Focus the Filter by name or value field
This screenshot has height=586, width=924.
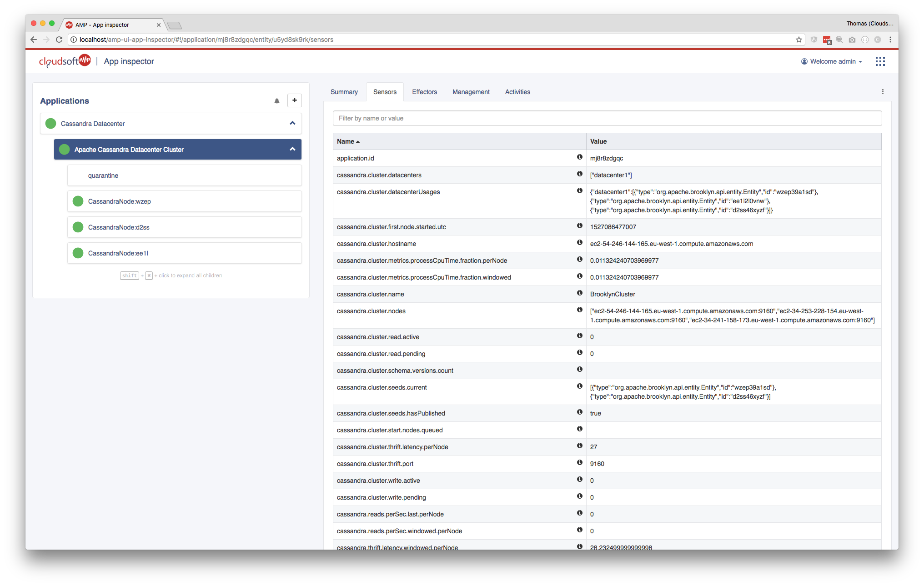(607, 118)
